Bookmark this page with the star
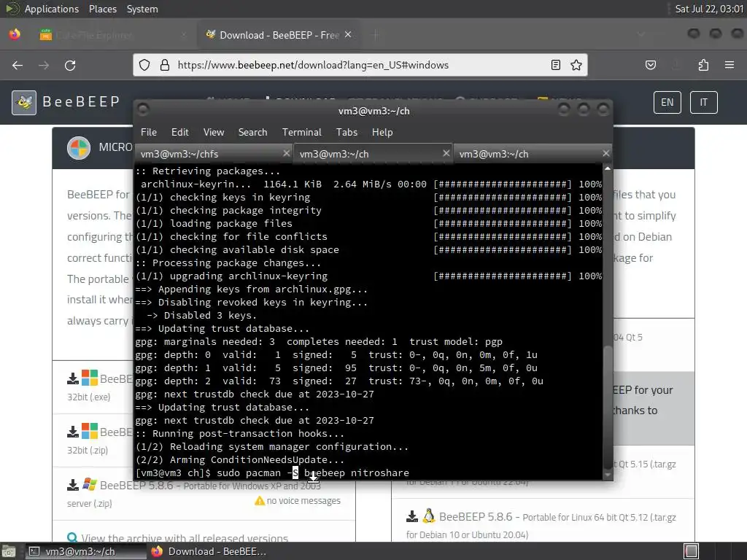 576,65
